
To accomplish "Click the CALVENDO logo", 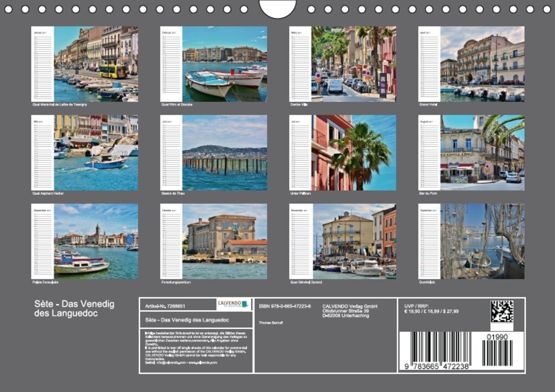I will coord(233,304).
